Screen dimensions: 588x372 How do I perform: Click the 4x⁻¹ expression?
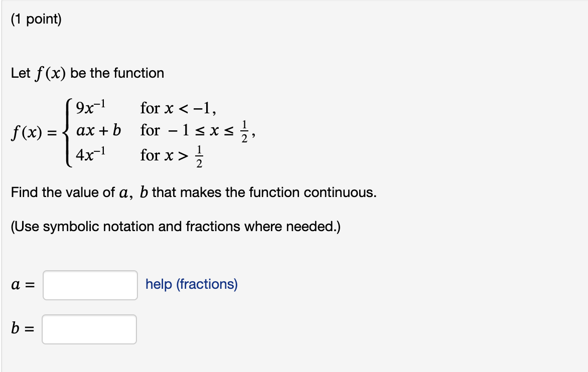point(90,156)
